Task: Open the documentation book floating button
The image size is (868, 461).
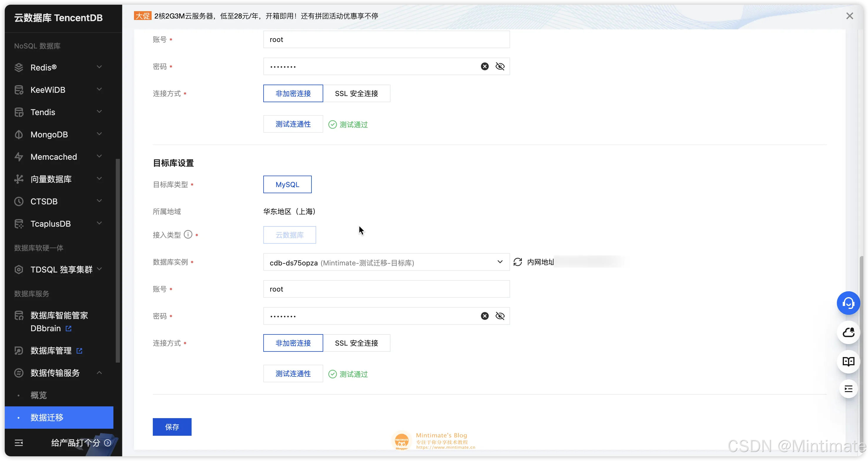Action: (x=848, y=362)
